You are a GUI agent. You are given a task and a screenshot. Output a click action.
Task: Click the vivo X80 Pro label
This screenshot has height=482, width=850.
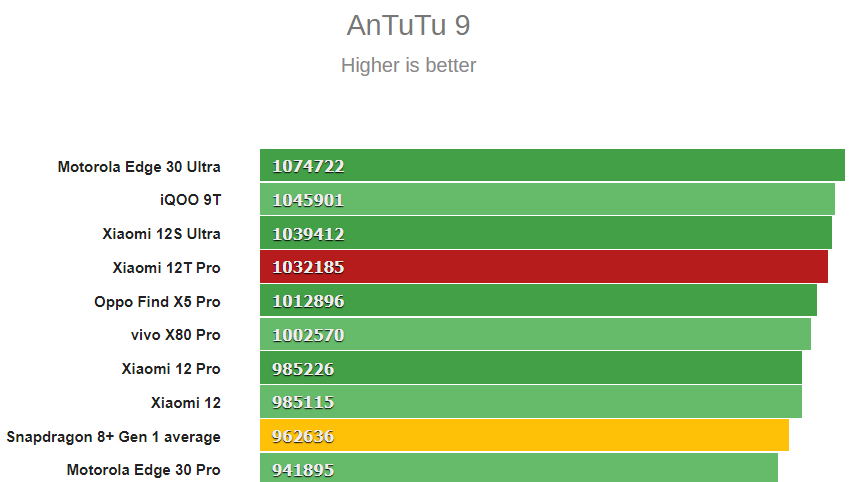click(x=176, y=335)
